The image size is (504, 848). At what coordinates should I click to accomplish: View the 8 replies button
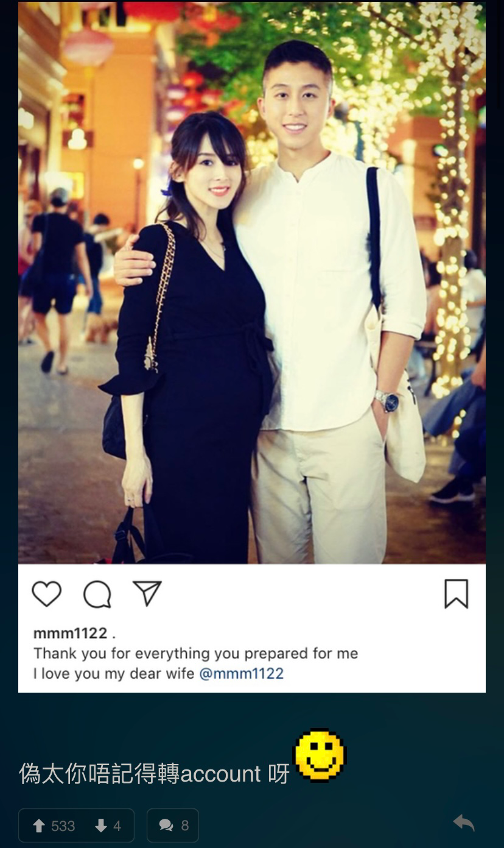coord(173,825)
